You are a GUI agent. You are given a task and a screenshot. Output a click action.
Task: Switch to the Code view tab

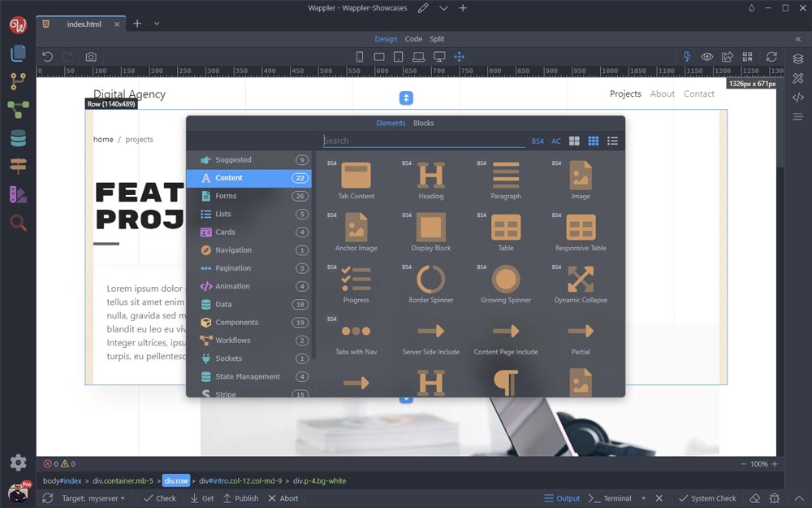point(413,39)
